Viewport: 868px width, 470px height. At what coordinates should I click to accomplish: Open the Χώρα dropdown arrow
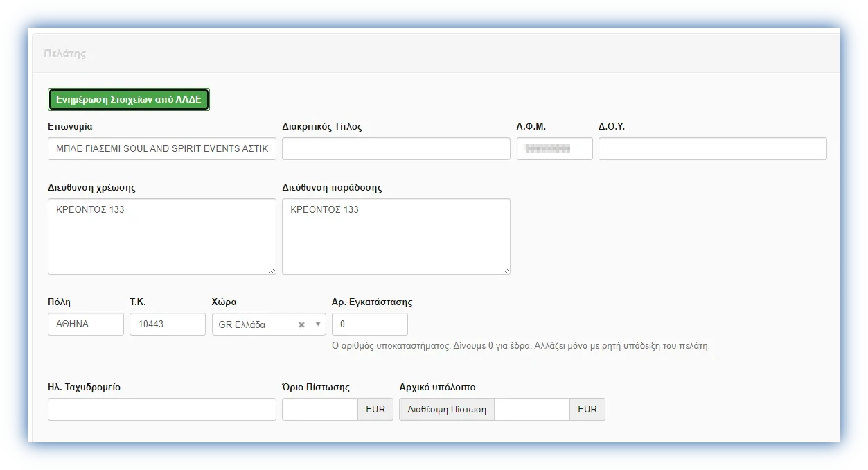(318, 324)
